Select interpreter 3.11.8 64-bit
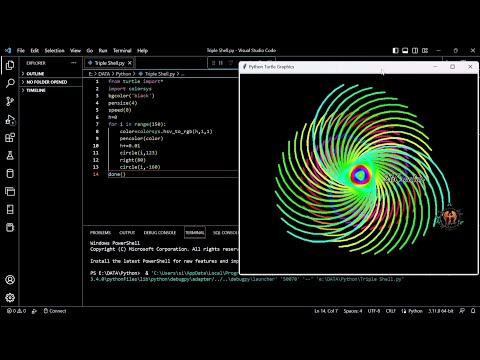The height and width of the screenshot is (360, 480). point(441,311)
